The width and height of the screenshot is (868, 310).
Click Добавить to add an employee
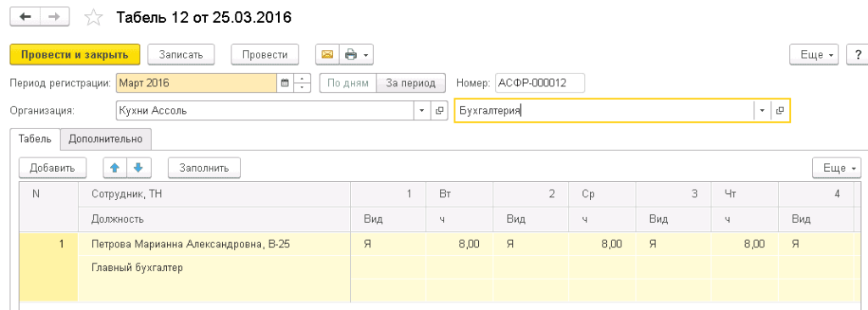[53, 168]
